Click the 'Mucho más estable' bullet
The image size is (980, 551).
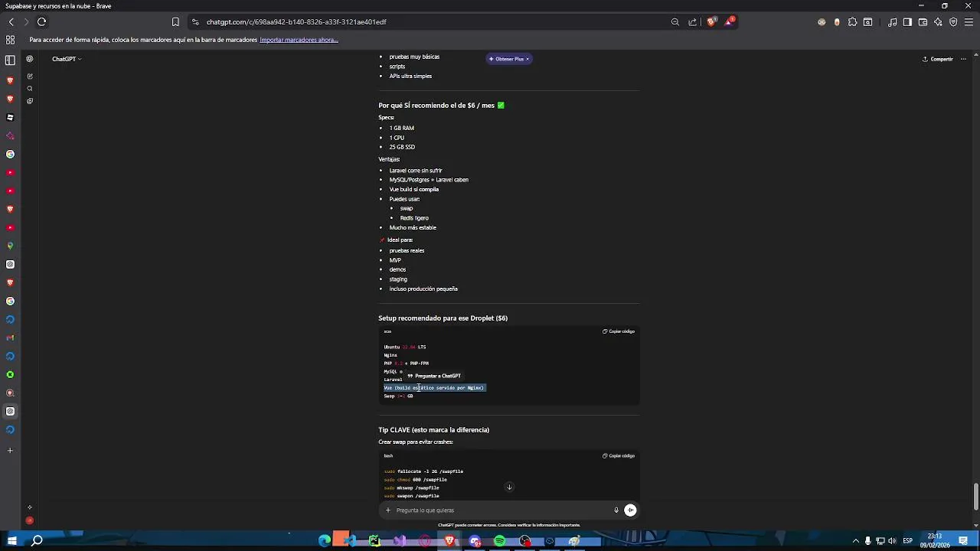413,228
